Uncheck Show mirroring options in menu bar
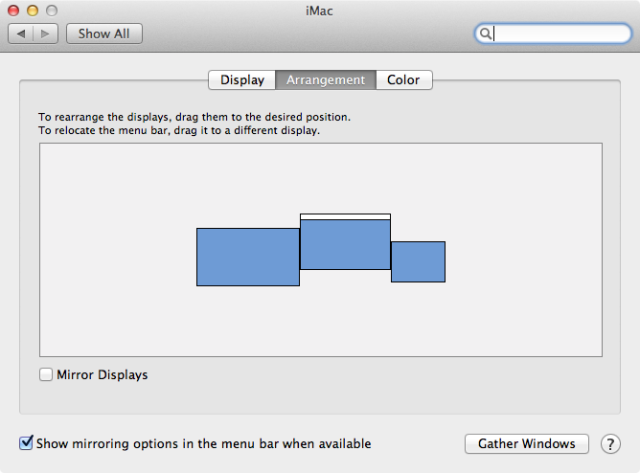Viewport: 640px width, 473px height. point(26,443)
